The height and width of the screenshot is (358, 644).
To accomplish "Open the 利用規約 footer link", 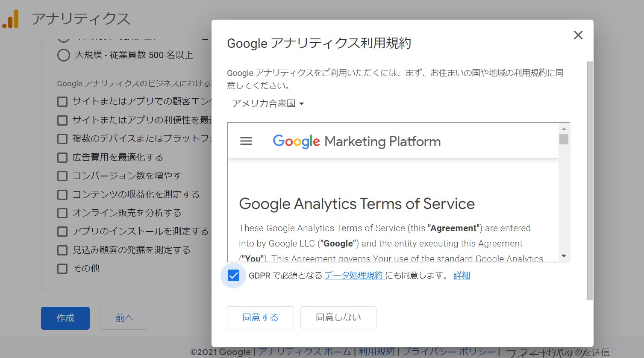I will [x=376, y=352].
